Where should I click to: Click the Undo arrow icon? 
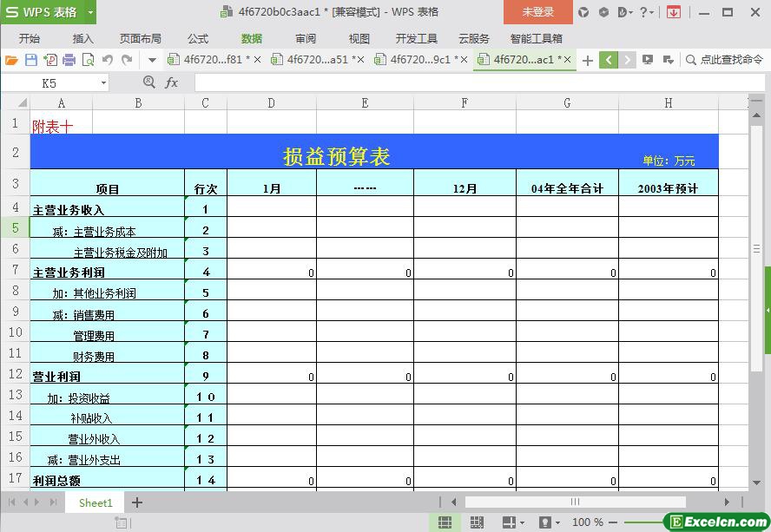(108, 60)
